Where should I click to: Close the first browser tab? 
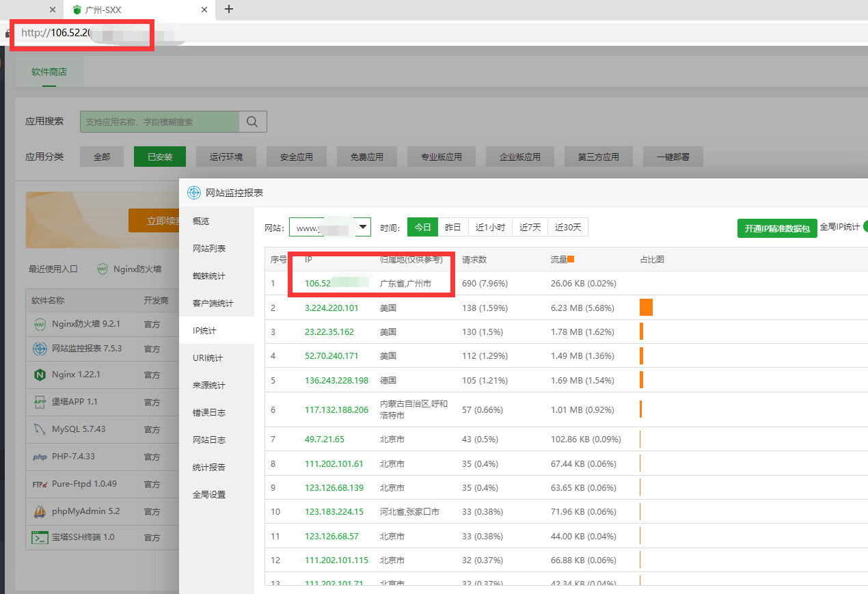pos(53,10)
